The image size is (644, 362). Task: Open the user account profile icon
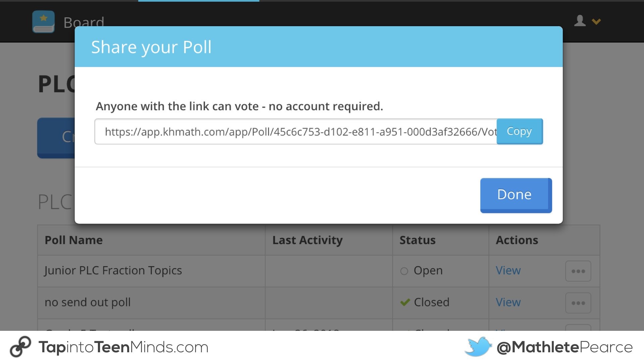(x=580, y=21)
